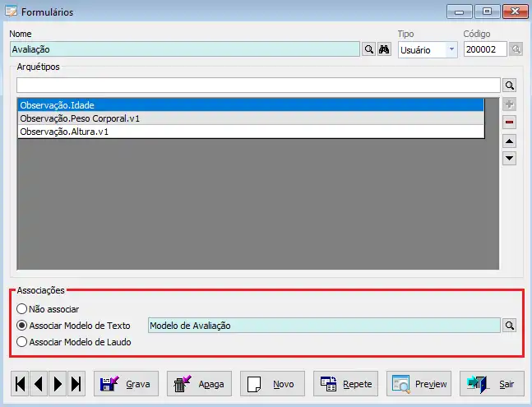Go to the previous record
Screen dimensions: 532x407
(39, 384)
